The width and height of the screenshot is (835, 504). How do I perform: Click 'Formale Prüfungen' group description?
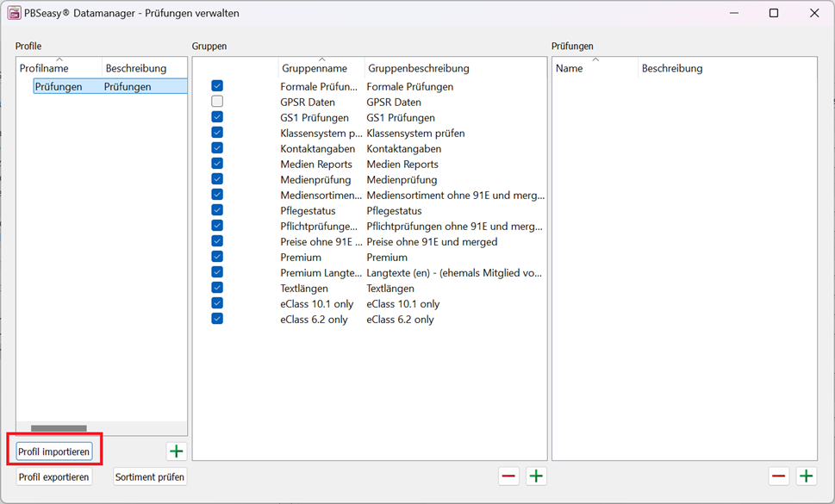(x=410, y=87)
